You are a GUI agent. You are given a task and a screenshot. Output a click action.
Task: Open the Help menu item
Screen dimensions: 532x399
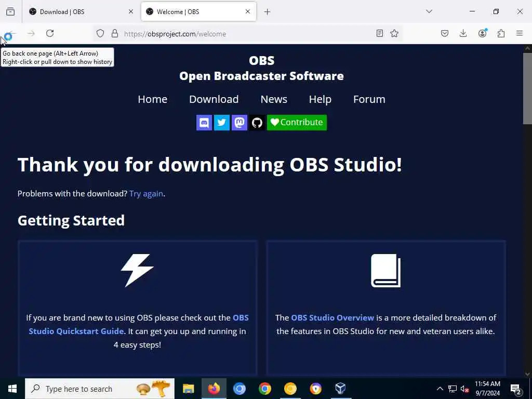pyautogui.click(x=320, y=99)
